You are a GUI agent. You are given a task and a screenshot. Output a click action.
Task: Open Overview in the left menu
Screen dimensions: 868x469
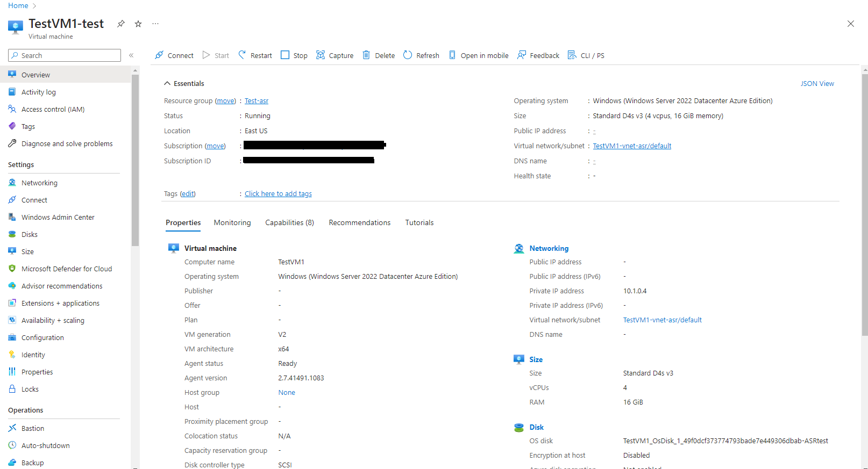(x=66, y=75)
